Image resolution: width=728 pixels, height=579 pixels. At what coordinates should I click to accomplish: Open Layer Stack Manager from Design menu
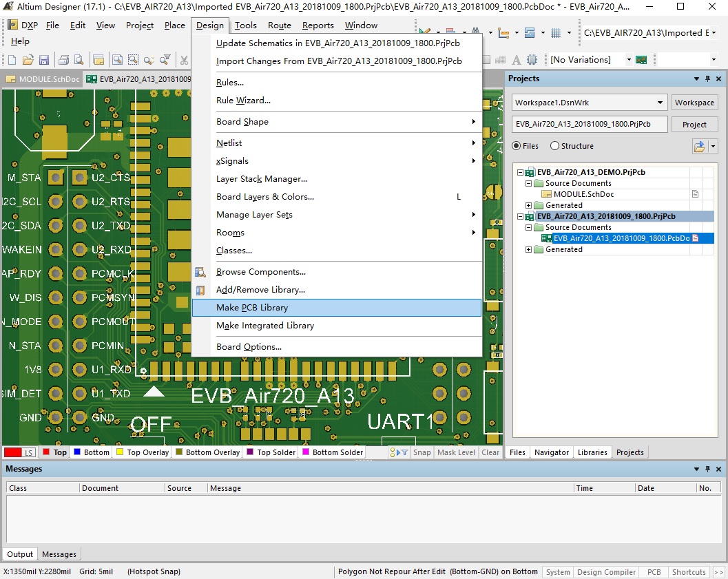[337, 178]
